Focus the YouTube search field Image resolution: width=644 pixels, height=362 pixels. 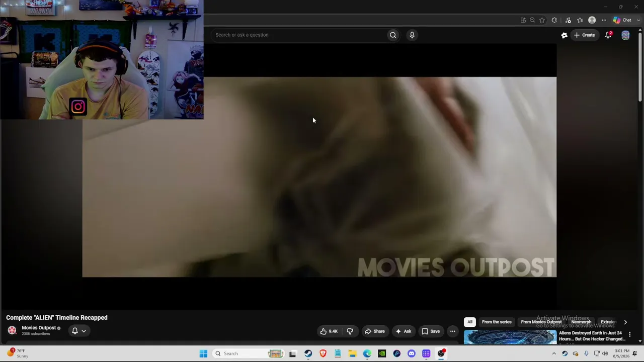(300, 35)
